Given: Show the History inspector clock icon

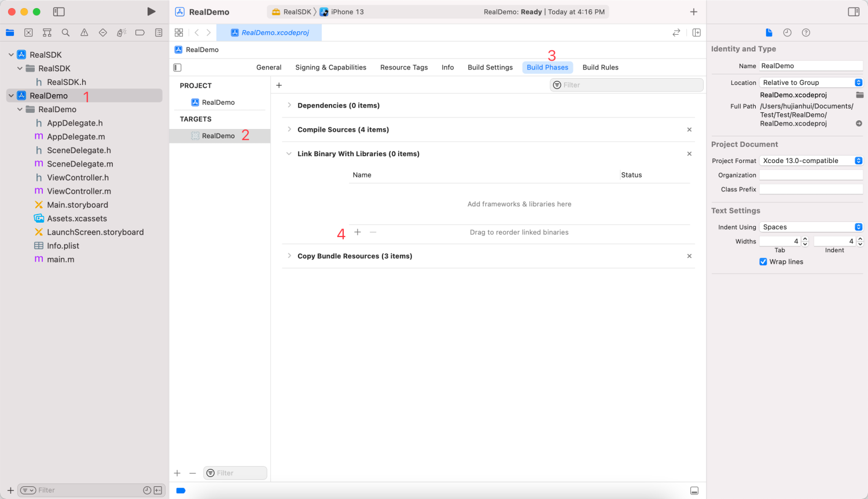Looking at the screenshot, I should pyautogui.click(x=787, y=32).
